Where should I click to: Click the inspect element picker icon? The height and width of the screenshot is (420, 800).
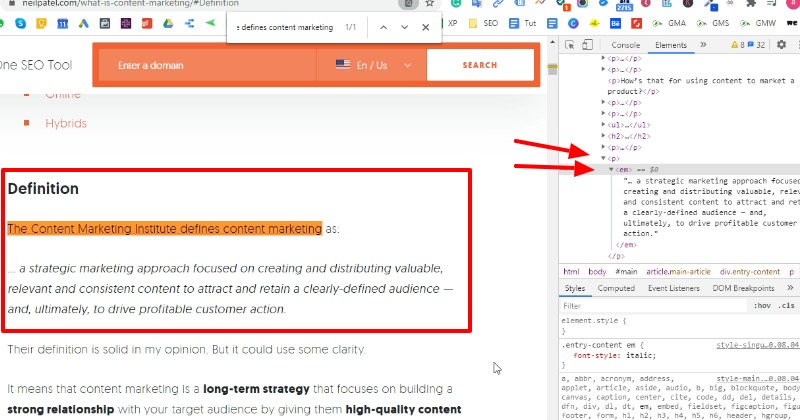click(570, 45)
